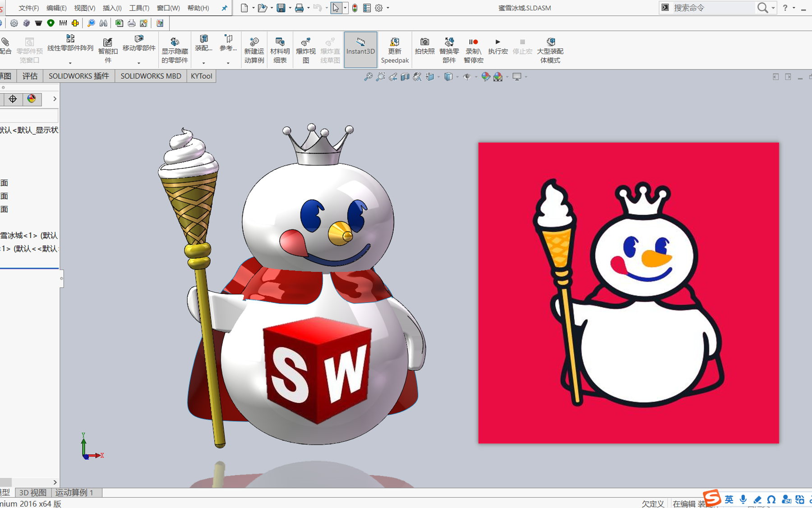Viewport: 812px width, 508px height.
Task: Open the 帮助(H) menu
Action: (x=198, y=8)
